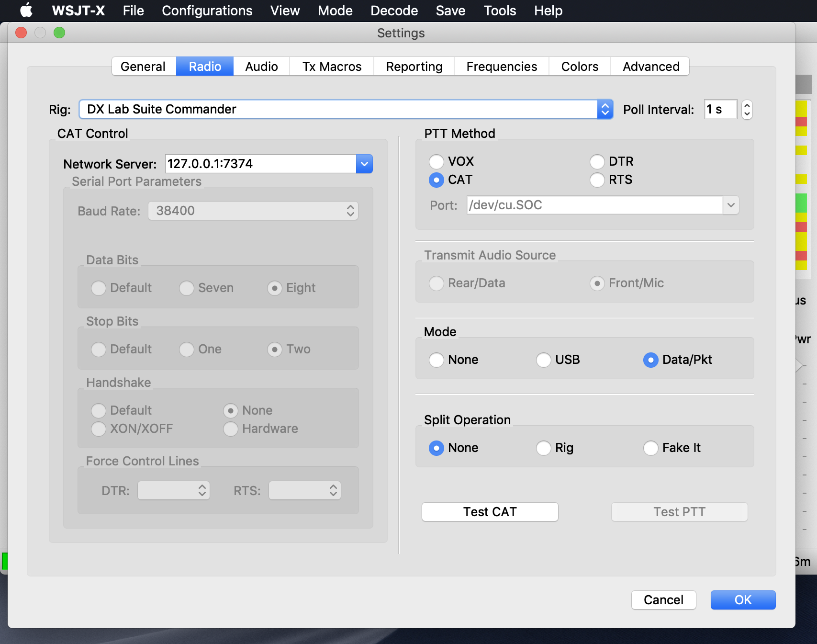817x644 pixels.
Task: Expand the Network Server dropdown arrow
Action: coord(364,164)
